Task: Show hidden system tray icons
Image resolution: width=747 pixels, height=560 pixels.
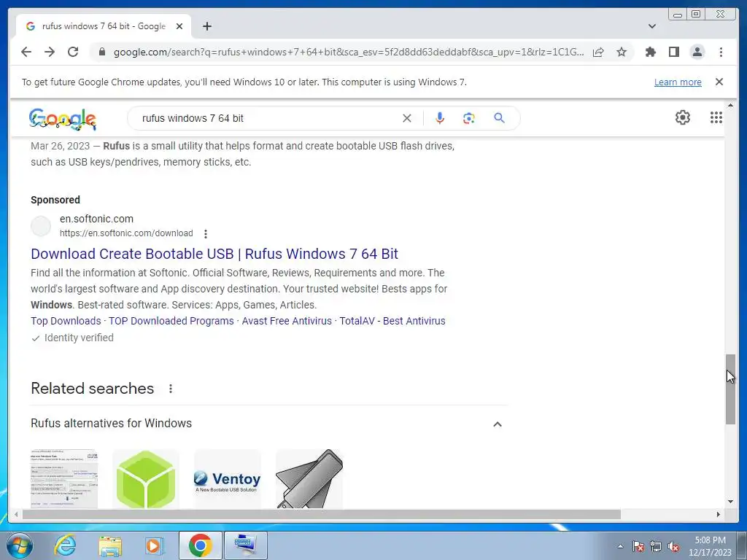Action: pyautogui.click(x=620, y=546)
